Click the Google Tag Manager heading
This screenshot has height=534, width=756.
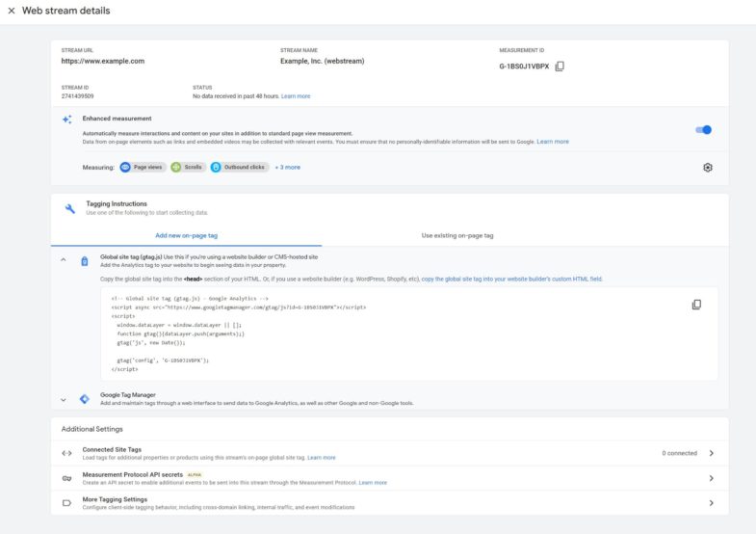coord(128,395)
